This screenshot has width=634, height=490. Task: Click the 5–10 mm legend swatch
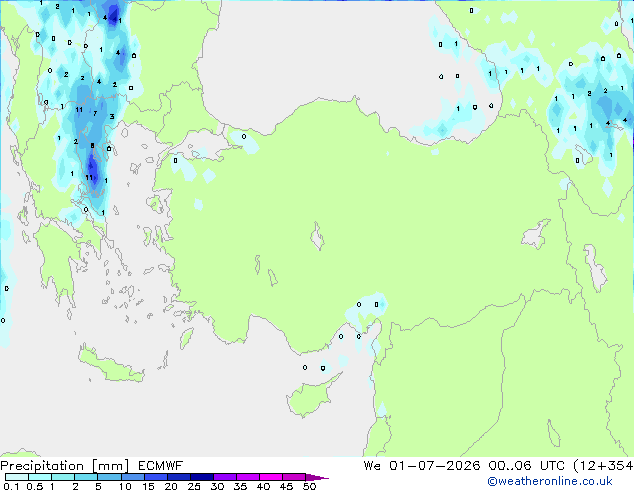click(109, 477)
